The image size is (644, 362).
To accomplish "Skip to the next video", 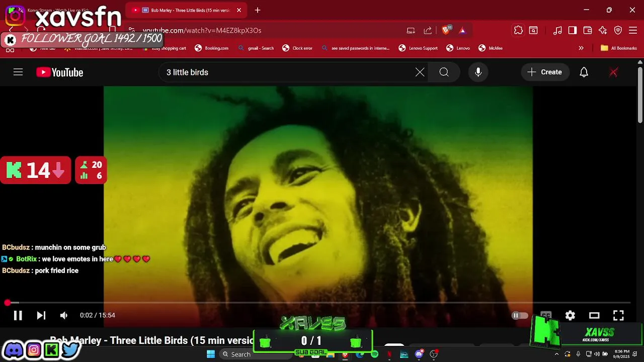I will [41, 315].
